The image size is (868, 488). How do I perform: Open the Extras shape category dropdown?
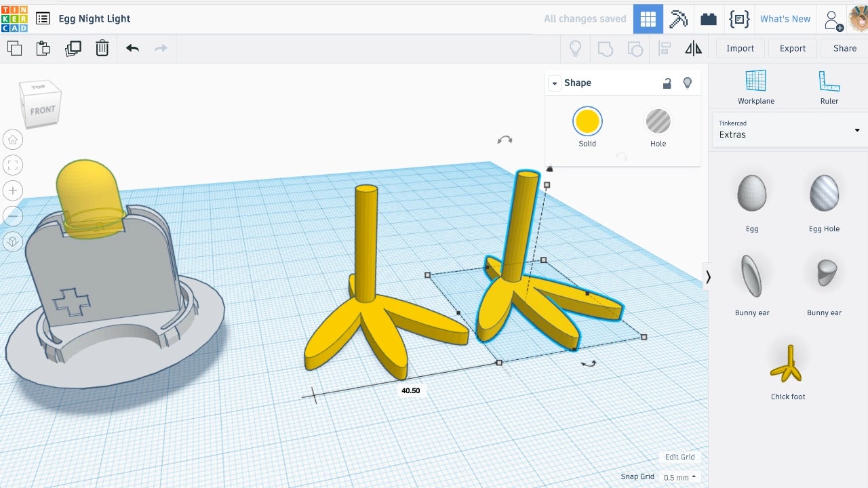[x=788, y=129]
